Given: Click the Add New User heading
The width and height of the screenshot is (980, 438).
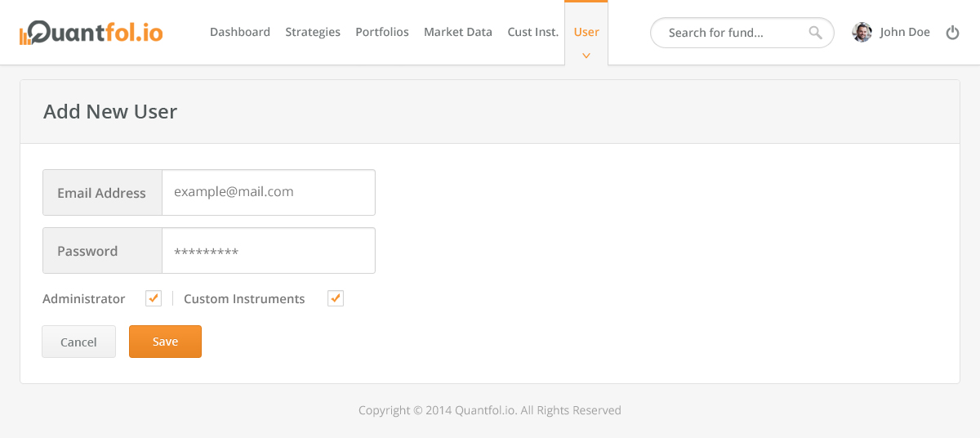Looking at the screenshot, I should [x=110, y=112].
